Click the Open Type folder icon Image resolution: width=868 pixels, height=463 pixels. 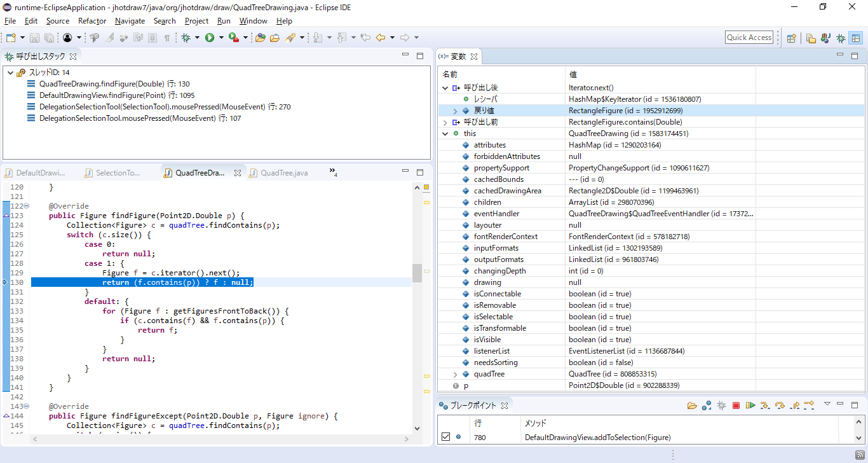pyautogui.click(x=260, y=38)
